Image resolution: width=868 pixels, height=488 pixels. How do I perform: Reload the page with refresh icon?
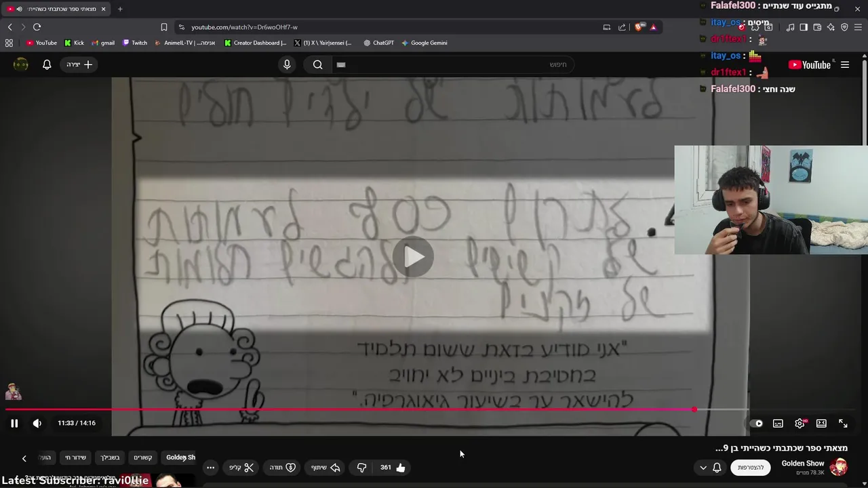click(x=37, y=27)
